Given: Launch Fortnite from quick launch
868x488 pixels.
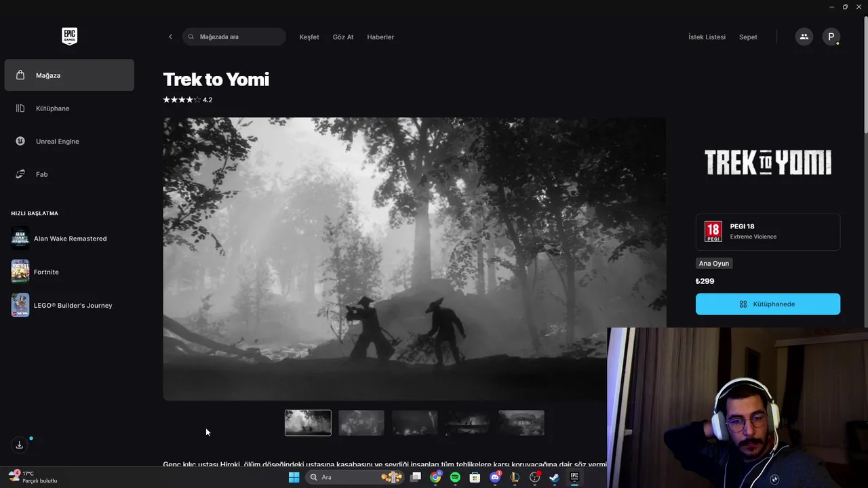Looking at the screenshot, I should pyautogui.click(x=69, y=272).
